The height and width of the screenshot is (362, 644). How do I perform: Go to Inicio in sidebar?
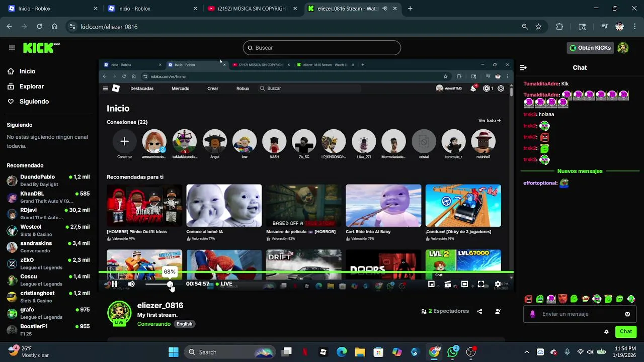pos(21,71)
